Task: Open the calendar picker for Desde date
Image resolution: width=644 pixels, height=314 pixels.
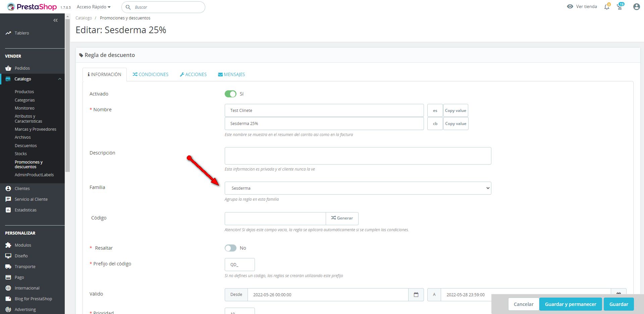Action: click(416, 295)
